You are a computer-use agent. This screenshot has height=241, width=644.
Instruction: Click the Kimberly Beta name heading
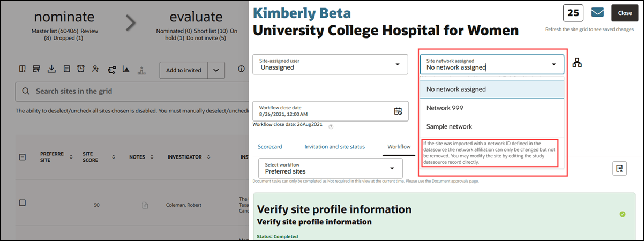[302, 13]
